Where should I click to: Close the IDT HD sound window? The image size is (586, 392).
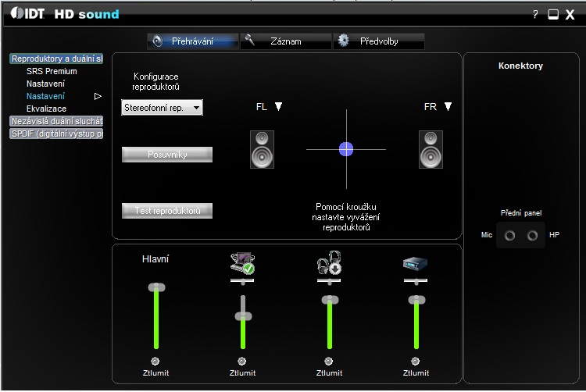point(570,15)
